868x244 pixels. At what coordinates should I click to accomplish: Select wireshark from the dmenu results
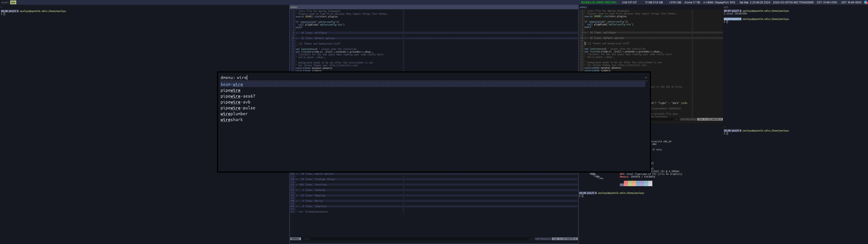pos(231,120)
